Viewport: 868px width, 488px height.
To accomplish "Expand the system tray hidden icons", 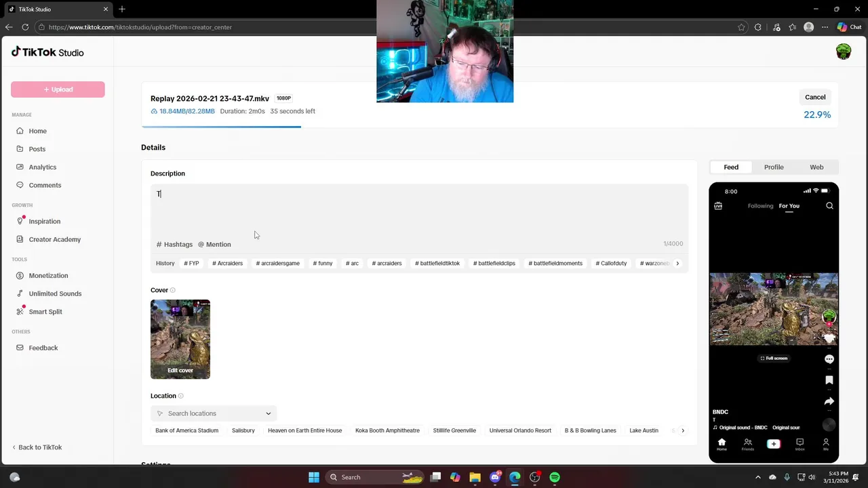I will coord(758,477).
